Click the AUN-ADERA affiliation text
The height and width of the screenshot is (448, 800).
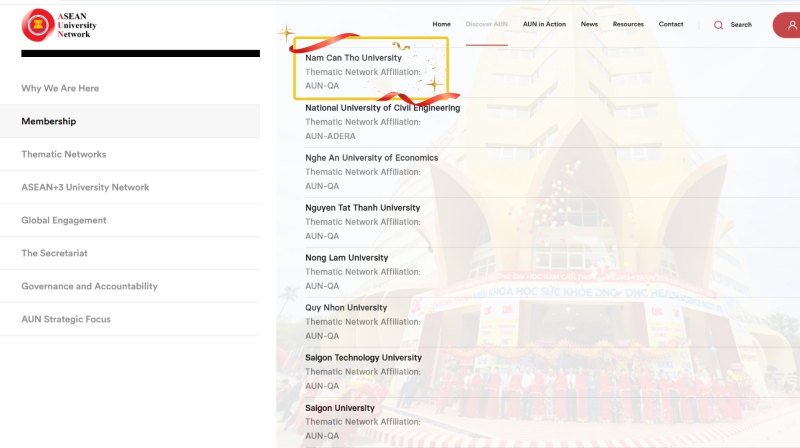click(330, 136)
